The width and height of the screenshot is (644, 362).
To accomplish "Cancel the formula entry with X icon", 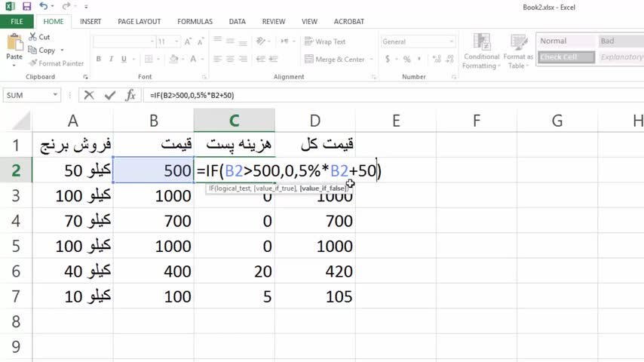I will [x=89, y=95].
